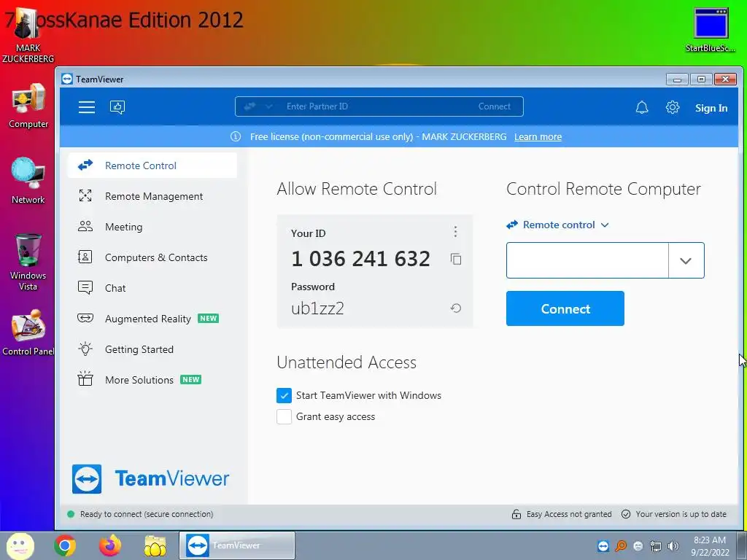Click the large blue Connect button

coord(565,308)
